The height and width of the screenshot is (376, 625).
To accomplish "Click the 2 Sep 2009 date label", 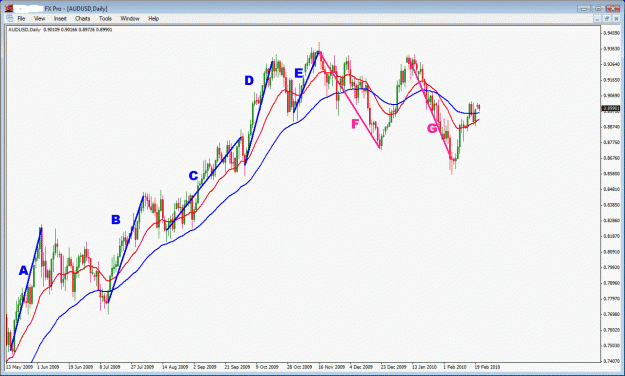I will [205, 367].
